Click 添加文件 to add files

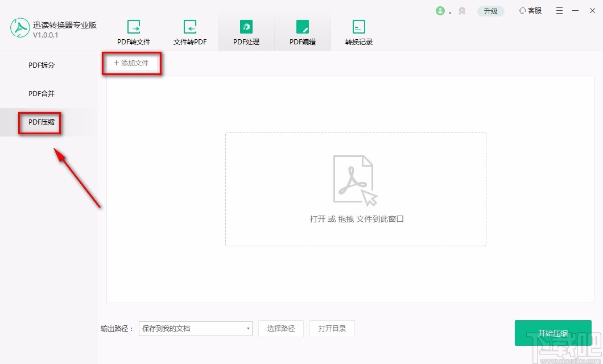(x=131, y=63)
